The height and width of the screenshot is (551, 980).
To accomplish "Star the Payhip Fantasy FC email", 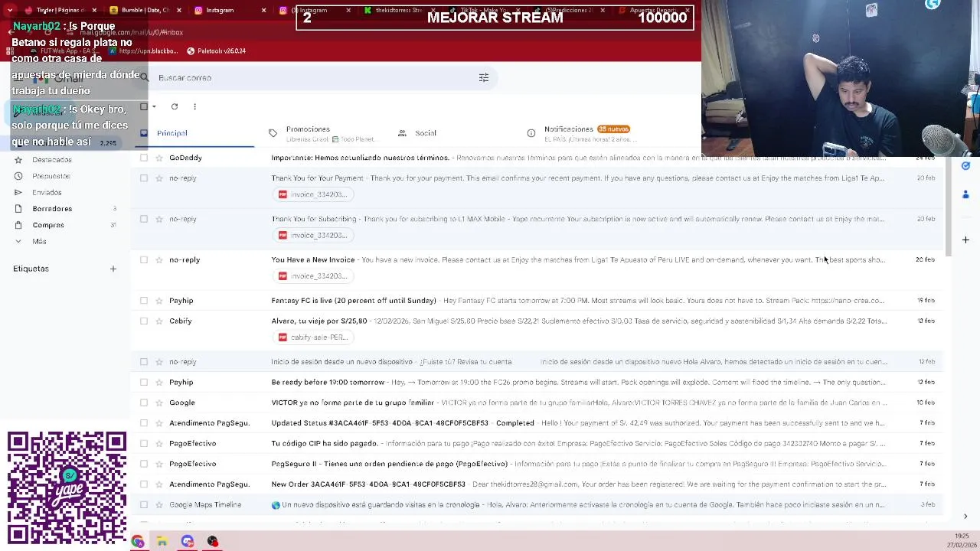I will pyautogui.click(x=159, y=301).
